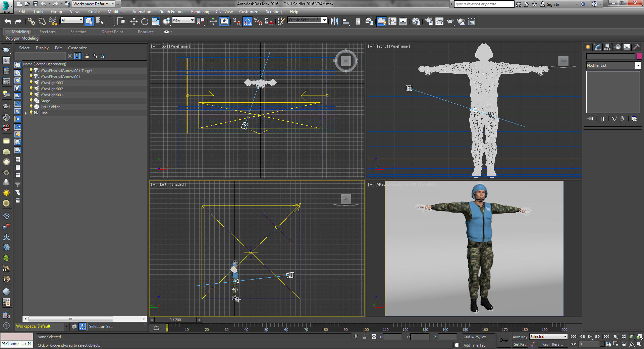Click the pink object color swatch
Screen dimensions: 644x349
pyautogui.click(x=639, y=56)
